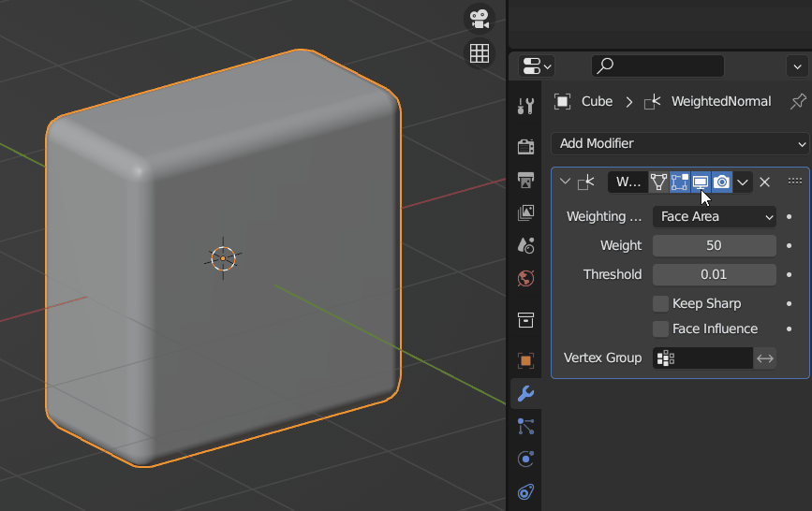The width and height of the screenshot is (812, 511).
Task: Click the modifier type icon in header
Action: [x=586, y=182]
